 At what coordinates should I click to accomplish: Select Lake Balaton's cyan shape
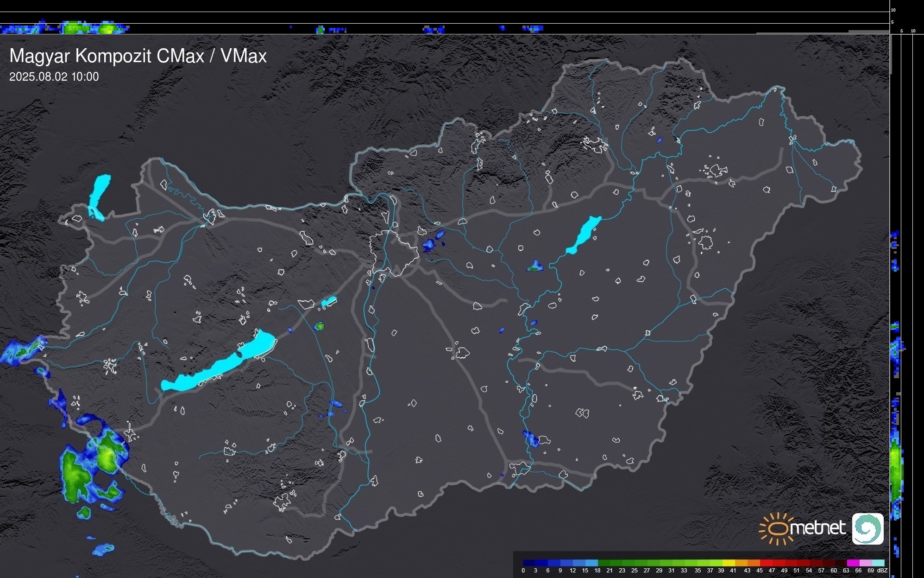coord(220,366)
